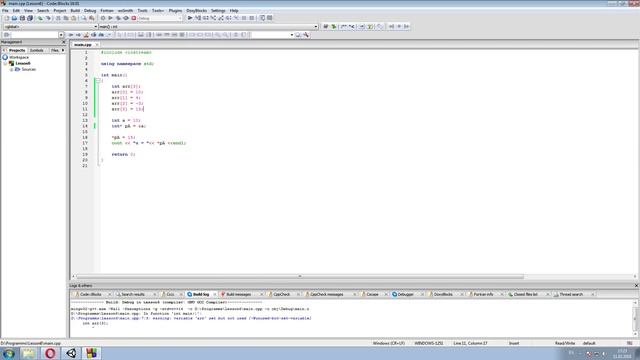
Task: Collapse main function fold marker
Action: [98, 80]
